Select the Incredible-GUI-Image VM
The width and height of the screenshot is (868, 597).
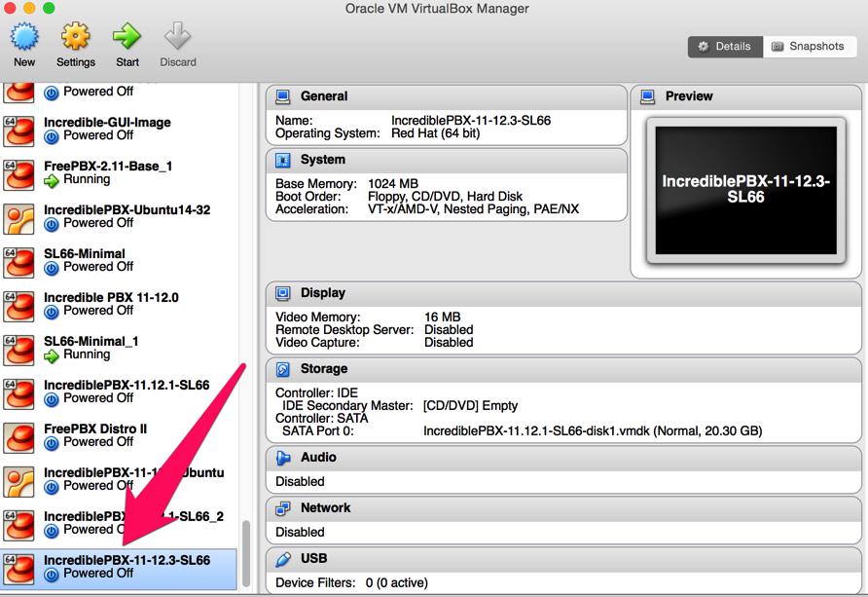pos(119,130)
